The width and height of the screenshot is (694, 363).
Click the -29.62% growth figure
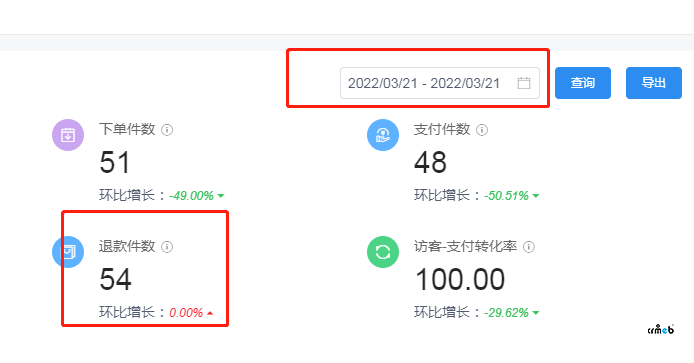click(x=506, y=313)
